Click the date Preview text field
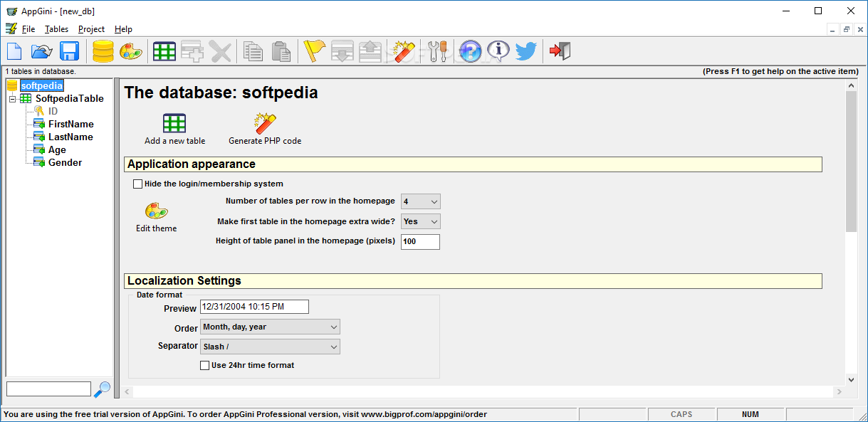This screenshot has height=422, width=868. click(x=254, y=307)
